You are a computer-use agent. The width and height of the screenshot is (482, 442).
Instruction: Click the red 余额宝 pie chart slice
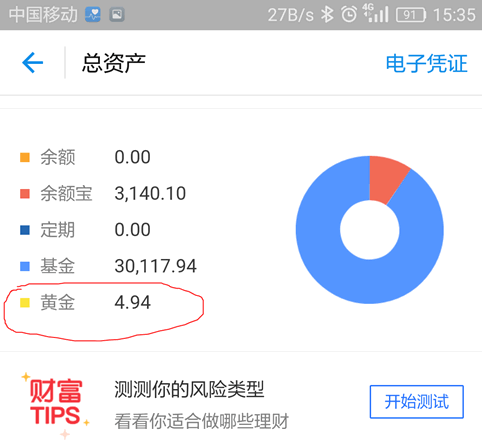[387, 179]
